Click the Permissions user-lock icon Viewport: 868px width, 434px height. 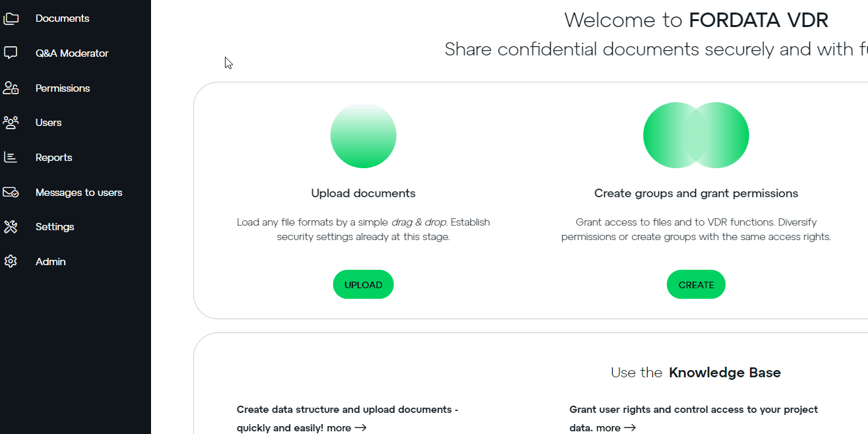(11, 88)
